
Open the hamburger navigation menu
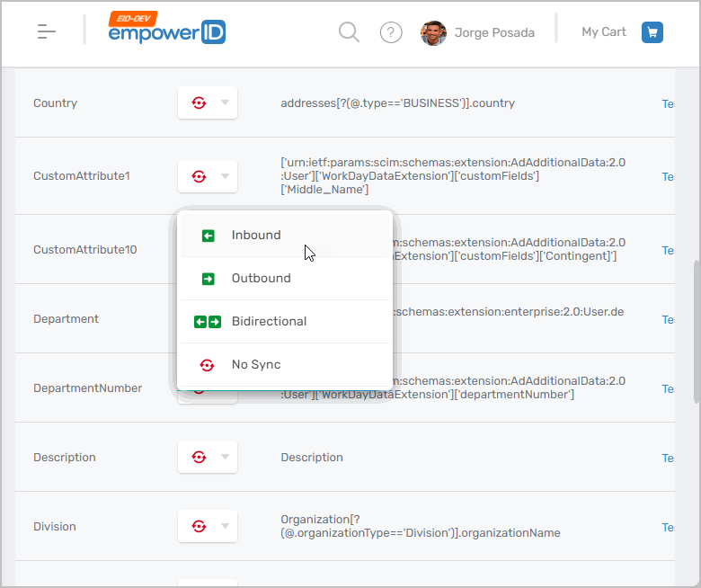47,31
